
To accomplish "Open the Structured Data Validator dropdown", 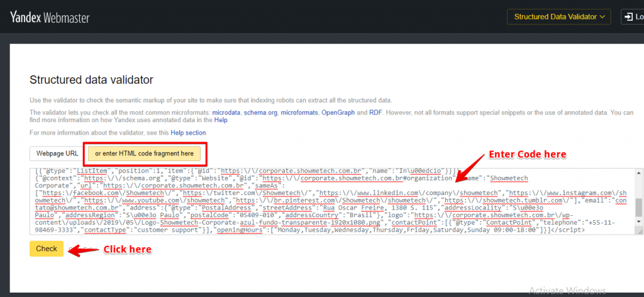I will tap(559, 17).
